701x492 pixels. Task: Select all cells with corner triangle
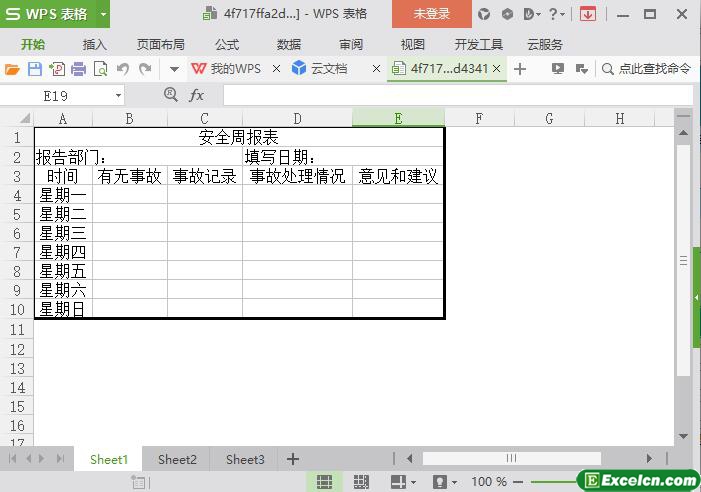point(25,118)
